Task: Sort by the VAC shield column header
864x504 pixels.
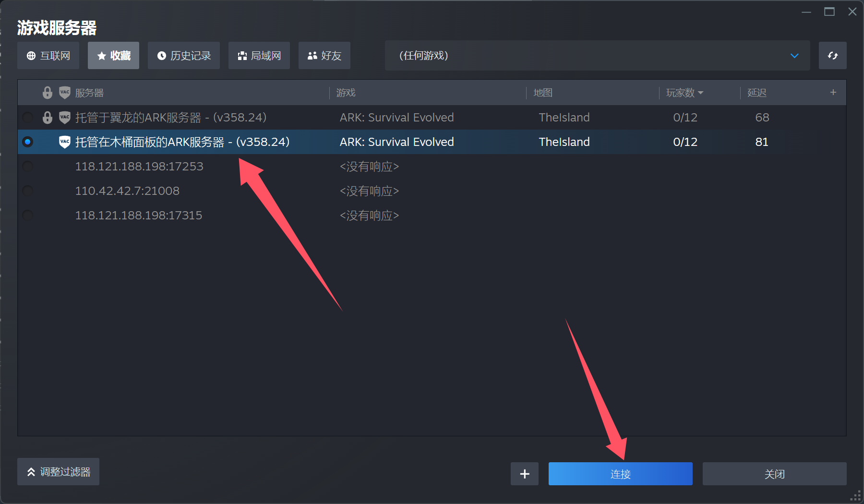Action: (x=65, y=93)
